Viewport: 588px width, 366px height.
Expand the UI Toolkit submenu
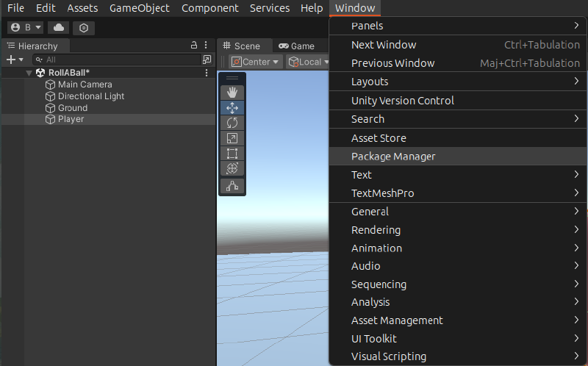coord(458,339)
